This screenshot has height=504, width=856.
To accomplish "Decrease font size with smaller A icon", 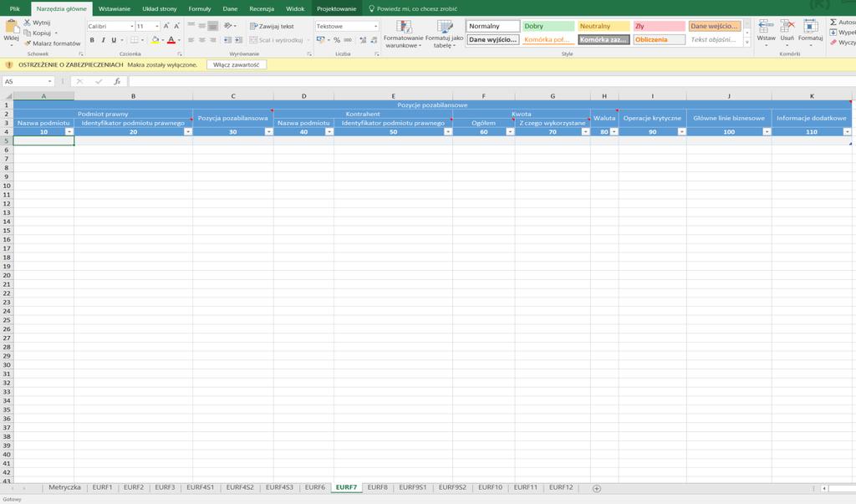I will (177, 26).
